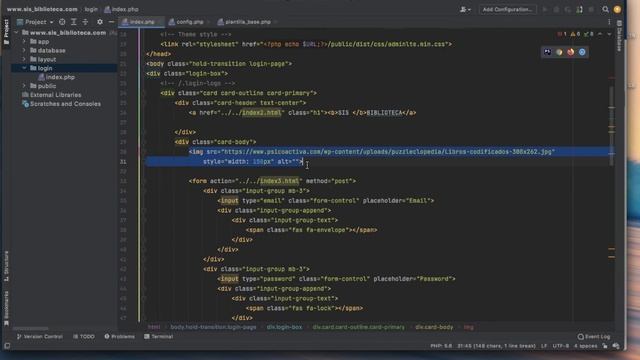
Task: Select Scratches and Consoles tree item
Action: pos(61,104)
